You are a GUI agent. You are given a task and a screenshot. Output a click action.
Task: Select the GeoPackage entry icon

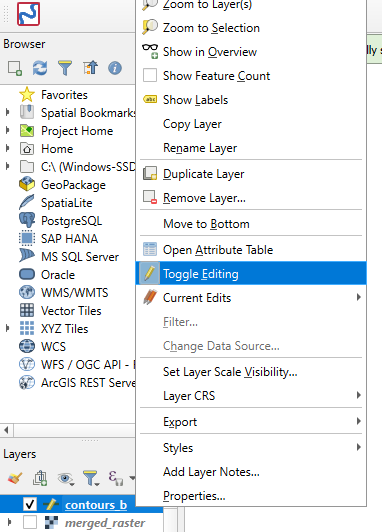click(x=27, y=185)
